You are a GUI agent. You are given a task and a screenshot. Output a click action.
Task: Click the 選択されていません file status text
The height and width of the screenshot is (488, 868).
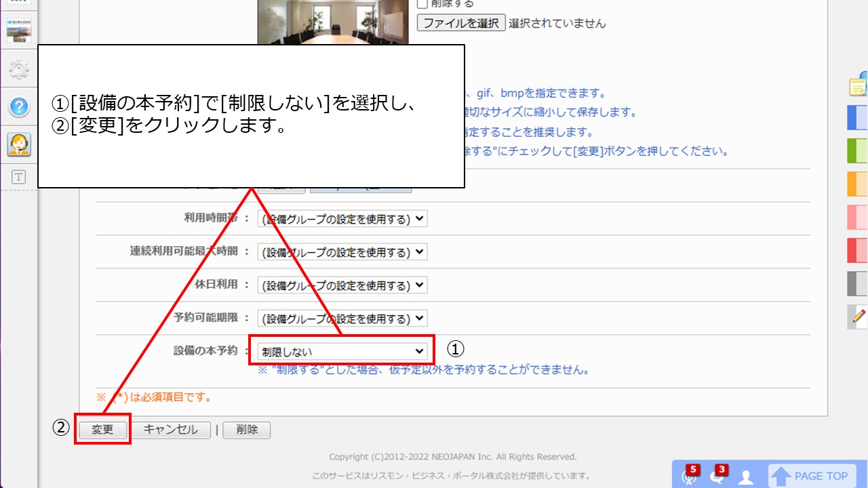557,23
